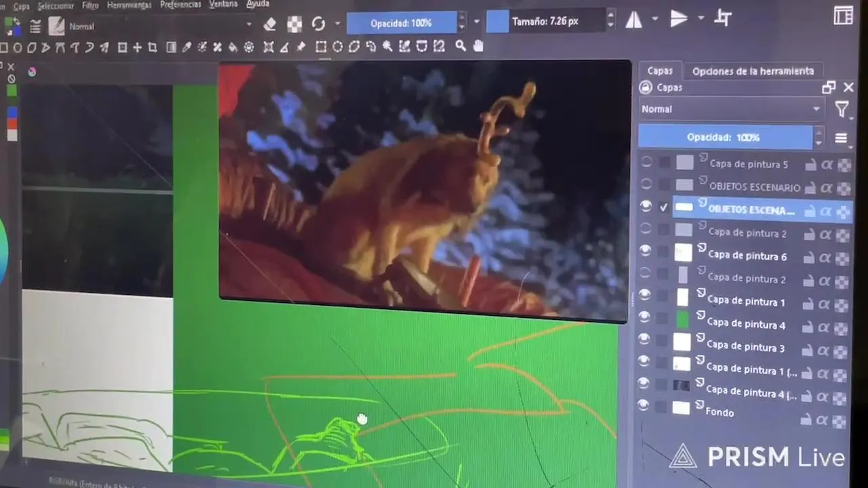The width and height of the screenshot is (868, 488).
Task: Open the Filtro menu
Action: (90, 5)
